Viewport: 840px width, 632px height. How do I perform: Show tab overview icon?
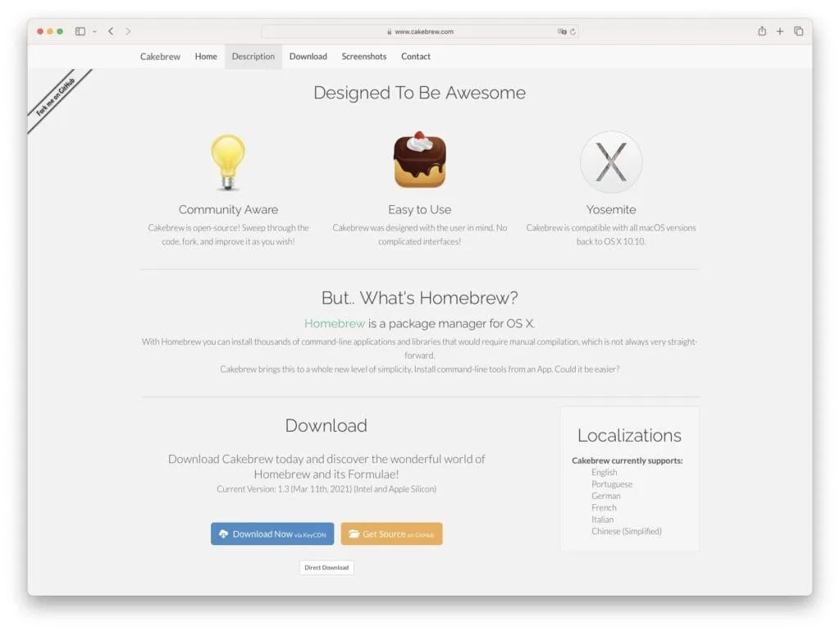click(799, 31)
